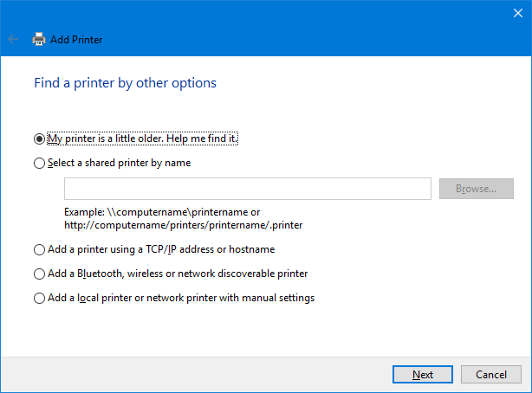
Task: Click the back arrow in title bar
Action: (x=13, y=39)
